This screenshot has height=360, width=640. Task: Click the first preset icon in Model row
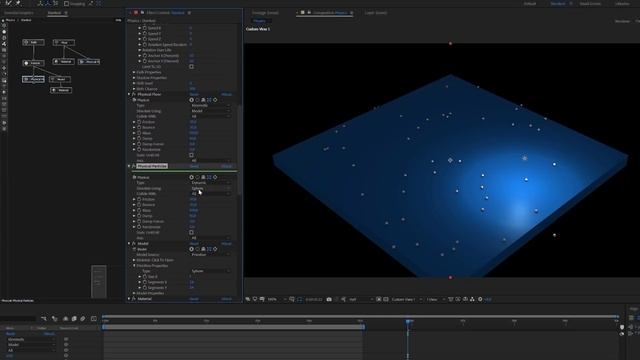(191, 249)
